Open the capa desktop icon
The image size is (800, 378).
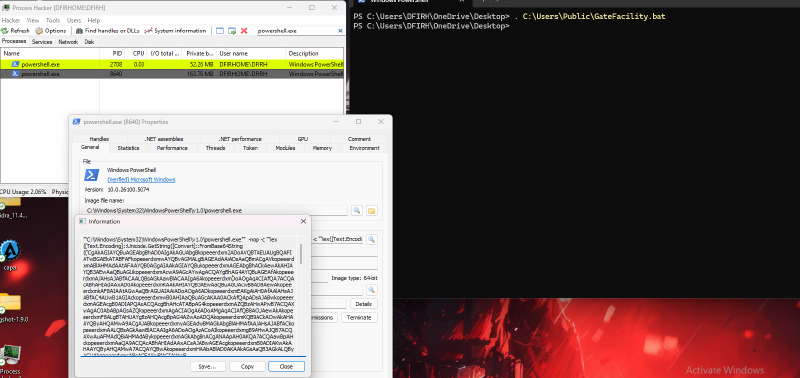coord(10,255)
